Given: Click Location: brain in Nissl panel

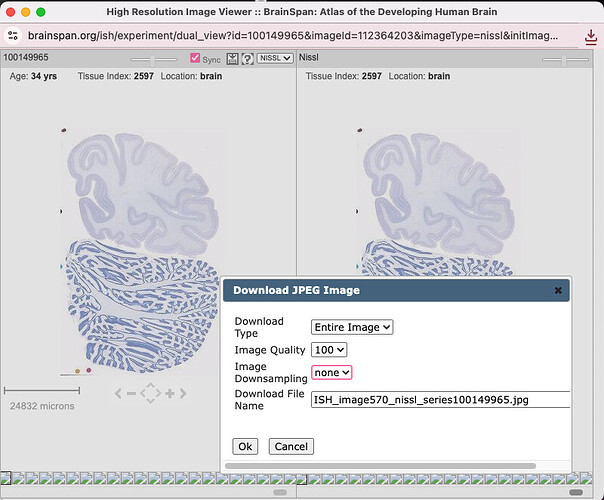Looking at the screenshot, I should click(419, 76).
